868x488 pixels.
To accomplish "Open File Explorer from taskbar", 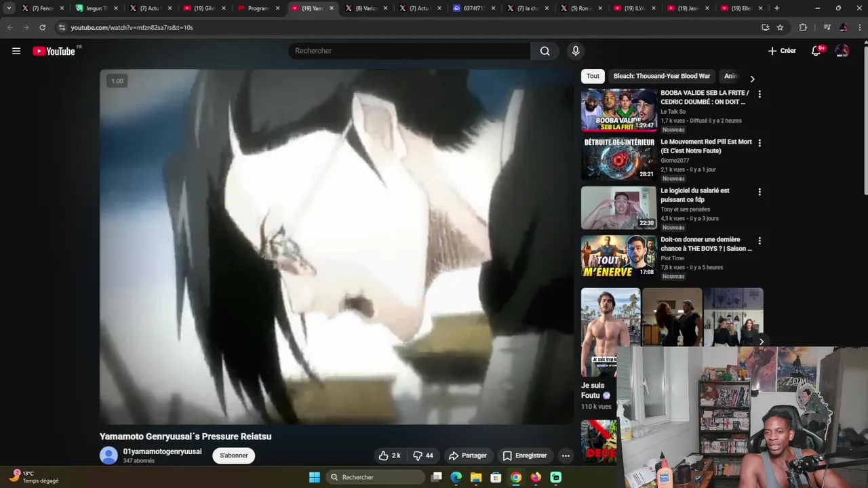I will pos(476,477).
